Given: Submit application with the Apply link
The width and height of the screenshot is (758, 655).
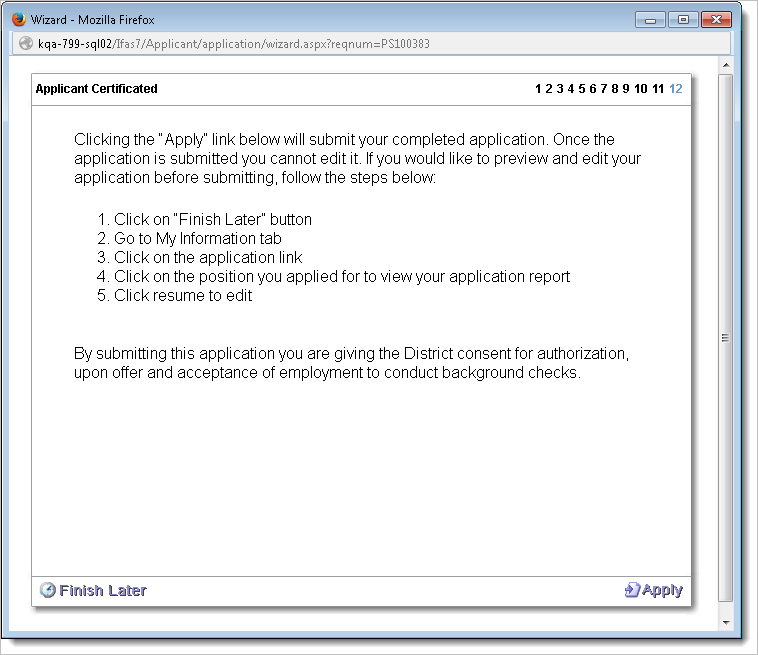Looking at the screenshot, I should 662,590.
